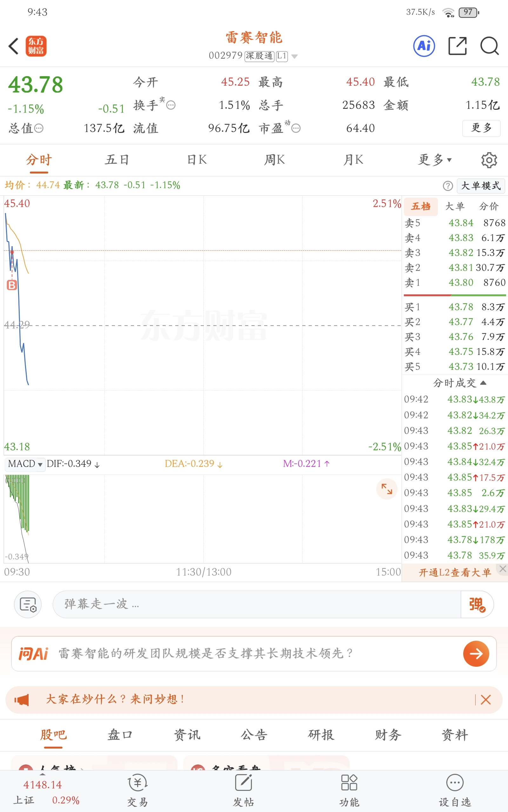Open the 研报 tab
The height and width of the screenshot is (812, 508).
click(x=321, y=735)
